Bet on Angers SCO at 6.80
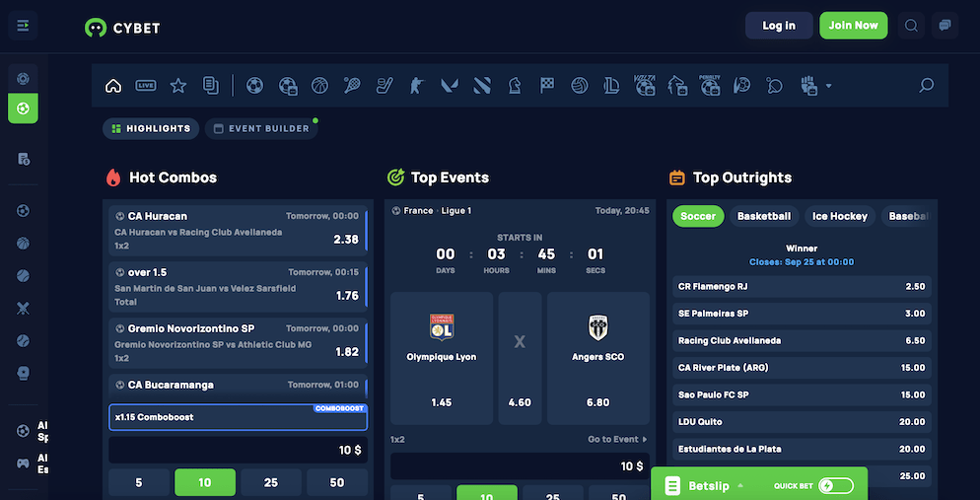The height and width of the screenshot is (500, 980). click(597, 358)
